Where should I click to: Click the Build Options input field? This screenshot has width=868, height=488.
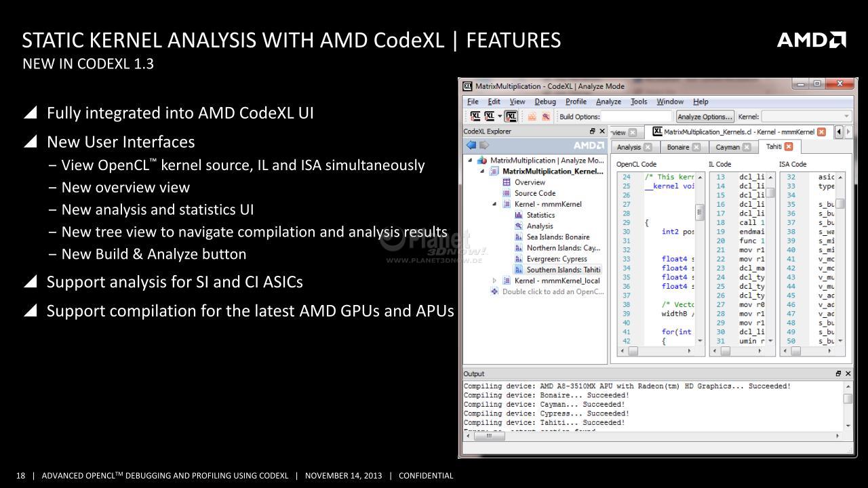[636, 117]
